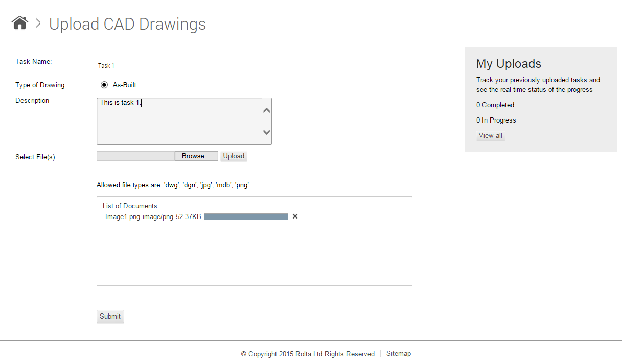
Task: Click the Image1.png upload progress bar
Action: (x=246, y=216)
